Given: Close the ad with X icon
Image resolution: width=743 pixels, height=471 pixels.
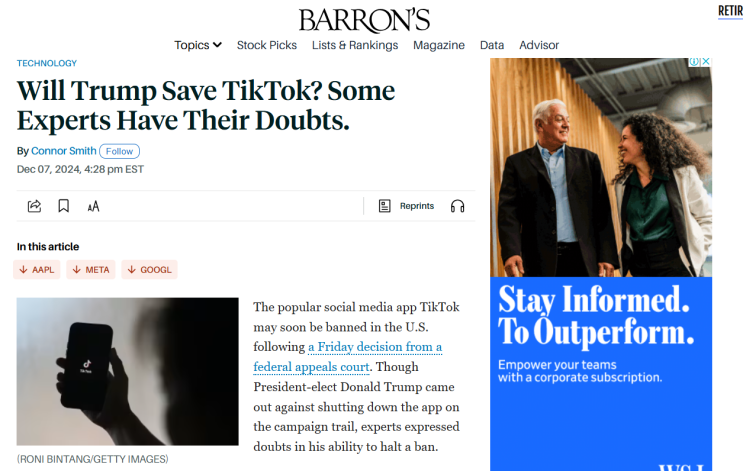Looking at the screenshot, I should [x=706, y=62].
